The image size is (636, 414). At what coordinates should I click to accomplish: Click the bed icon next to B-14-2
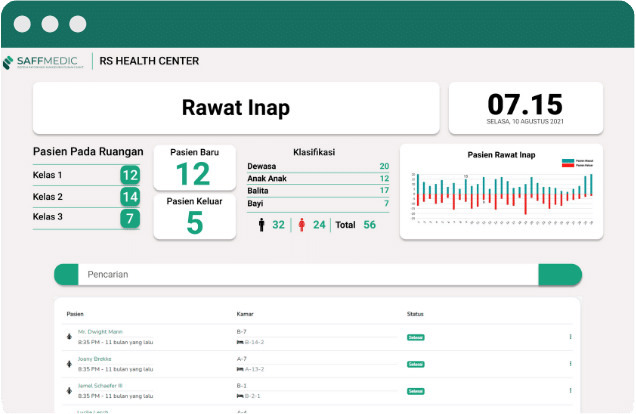pyautogui.click(x=239, y=342)
